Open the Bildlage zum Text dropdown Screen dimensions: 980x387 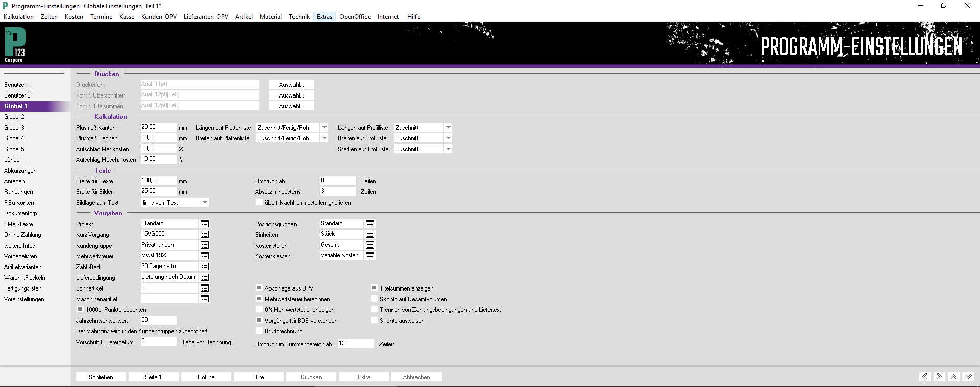(x=205, y=202)
